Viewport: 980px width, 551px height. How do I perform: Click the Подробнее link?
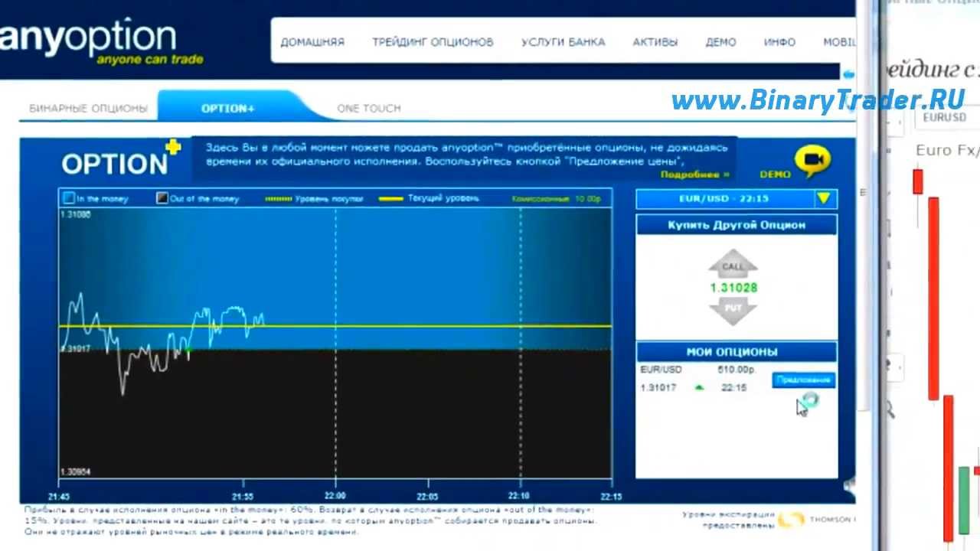(x=694, y=174)
